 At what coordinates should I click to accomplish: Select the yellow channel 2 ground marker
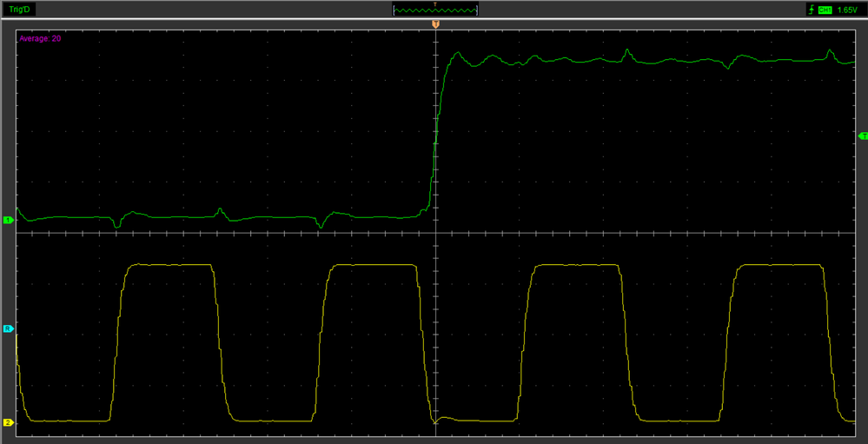click(8, 422)
